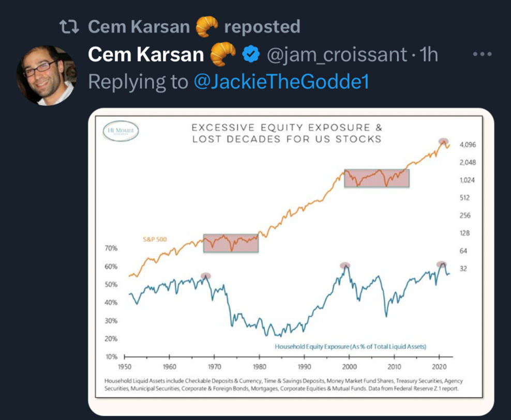Viewport: 511px width, 420px height.
Task: Click the croissant emoji beside the bold name
Action: [223, 54]
